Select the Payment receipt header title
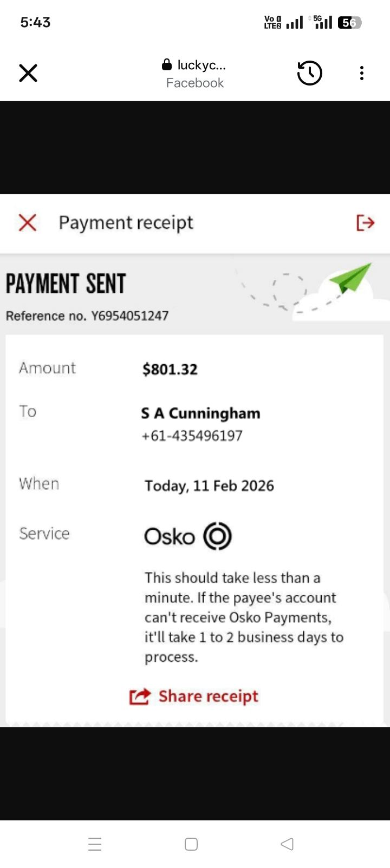The width and height of the screenshot is (390, 868). (126, 222)
